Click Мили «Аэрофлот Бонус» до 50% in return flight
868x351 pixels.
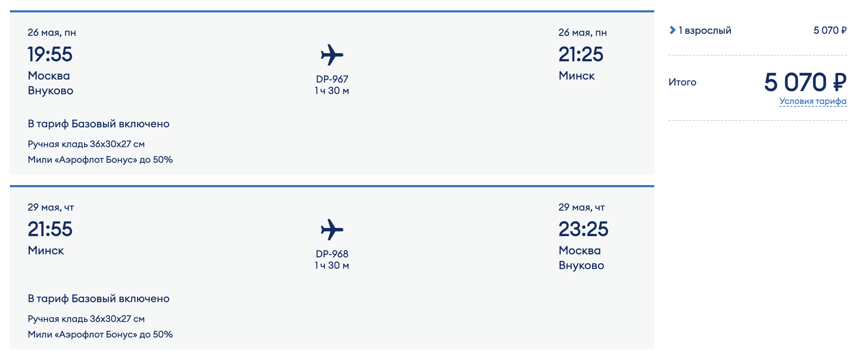pyautogui.click(x=100, y=334)
